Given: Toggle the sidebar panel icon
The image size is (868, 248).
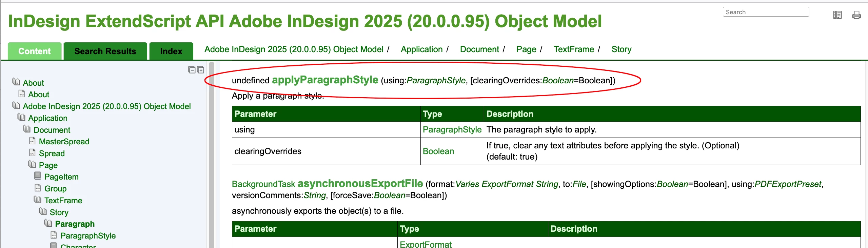Looking at the screenshot, I should point(837,15).
